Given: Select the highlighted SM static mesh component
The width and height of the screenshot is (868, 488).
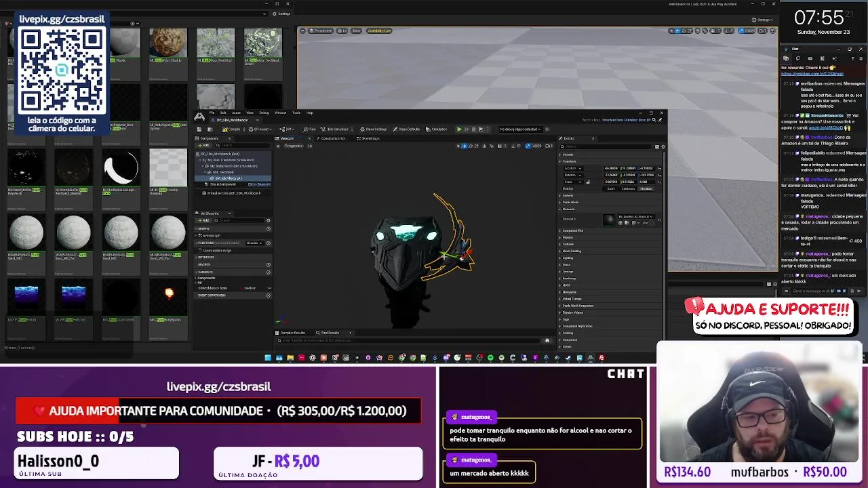Looking at the screenshot, I should tap(232, 178).
